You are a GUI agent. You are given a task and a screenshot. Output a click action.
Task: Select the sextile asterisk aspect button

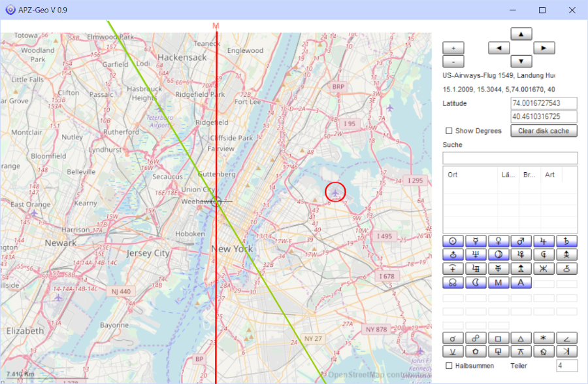(544, 338)
